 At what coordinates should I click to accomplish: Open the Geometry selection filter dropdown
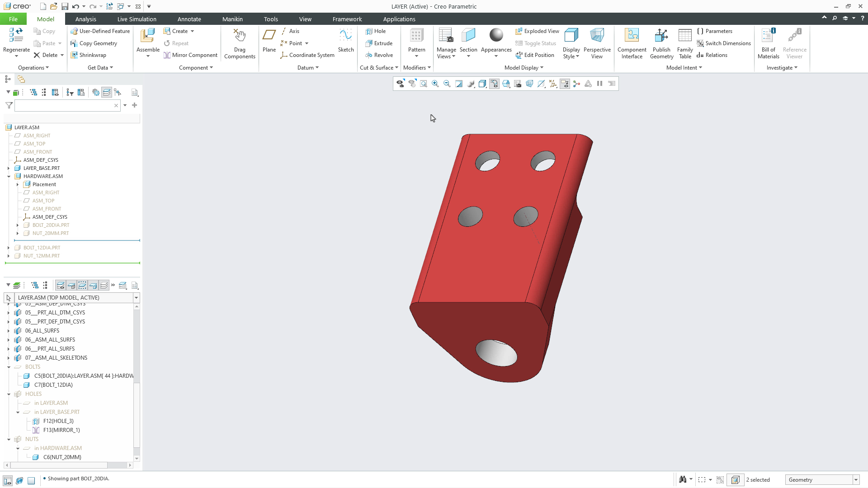point(856,480)
